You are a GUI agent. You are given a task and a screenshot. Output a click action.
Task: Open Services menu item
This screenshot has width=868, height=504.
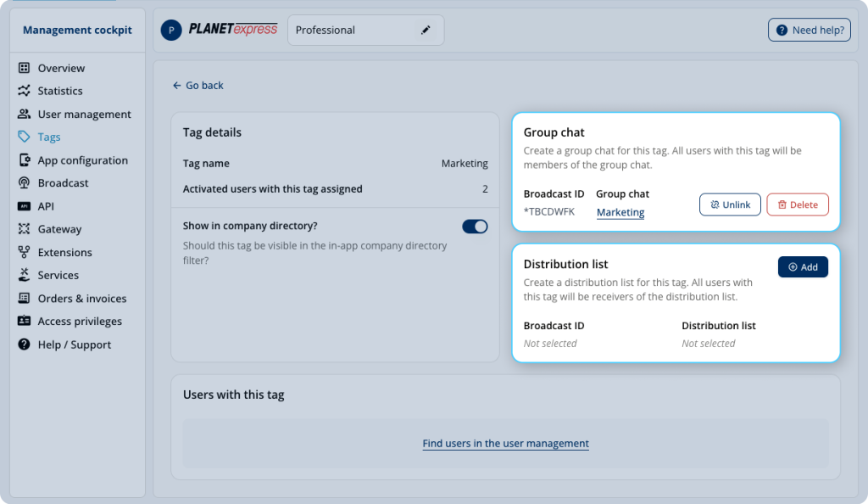click(58, 275)
